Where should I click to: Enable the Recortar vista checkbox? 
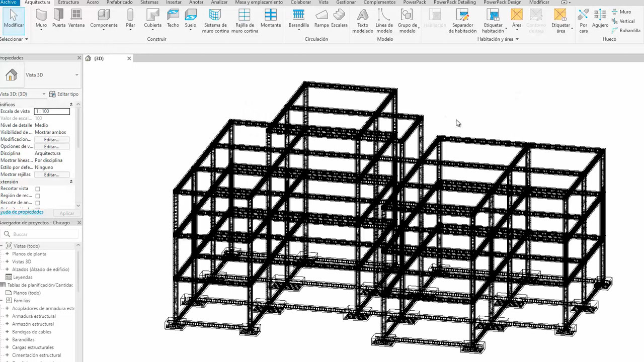pyautogui.click(x=38, y=189)
